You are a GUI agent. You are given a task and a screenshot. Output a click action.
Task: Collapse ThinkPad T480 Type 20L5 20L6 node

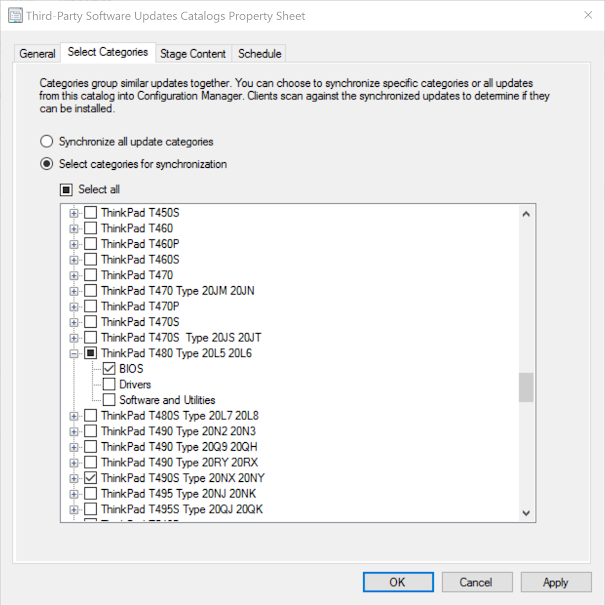click(74, 353)
